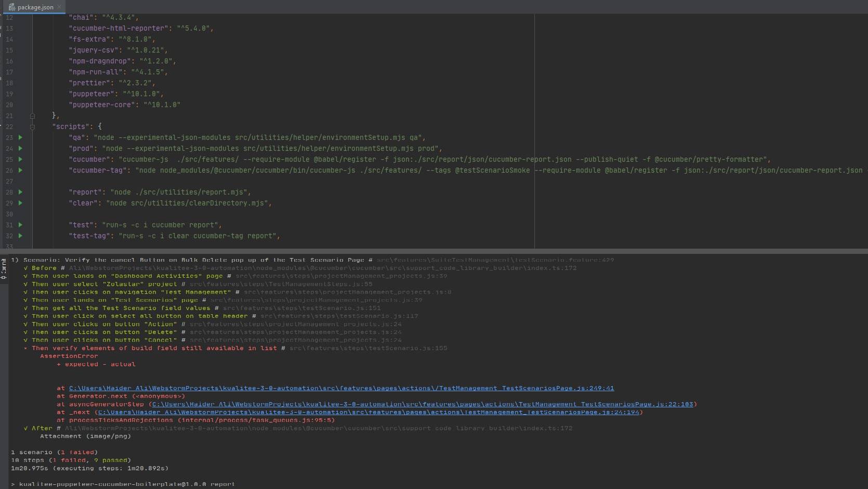The image size is (868, 489).
Task: Click the lands on "Test Scenarios" step line
Action: click(x=223, y=300)
